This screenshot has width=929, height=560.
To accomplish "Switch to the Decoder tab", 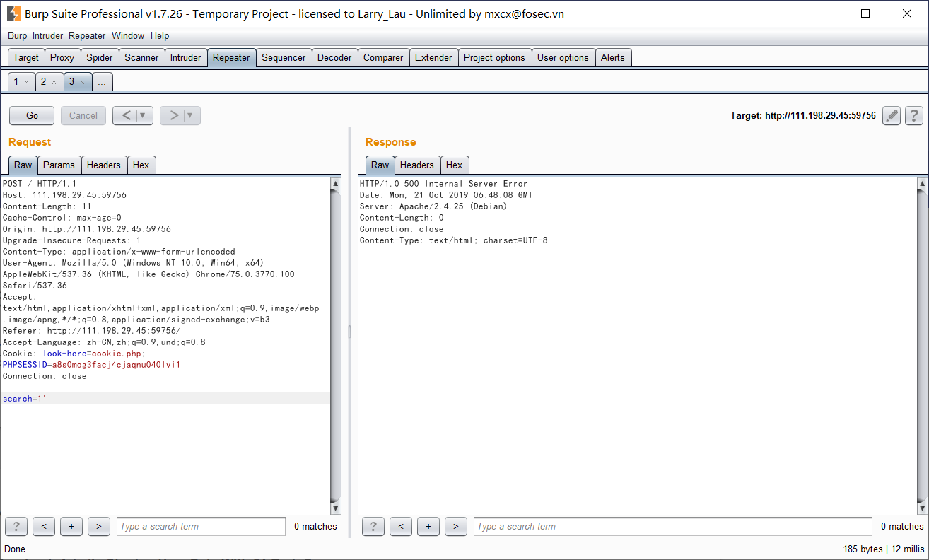I will click(334, 58).
